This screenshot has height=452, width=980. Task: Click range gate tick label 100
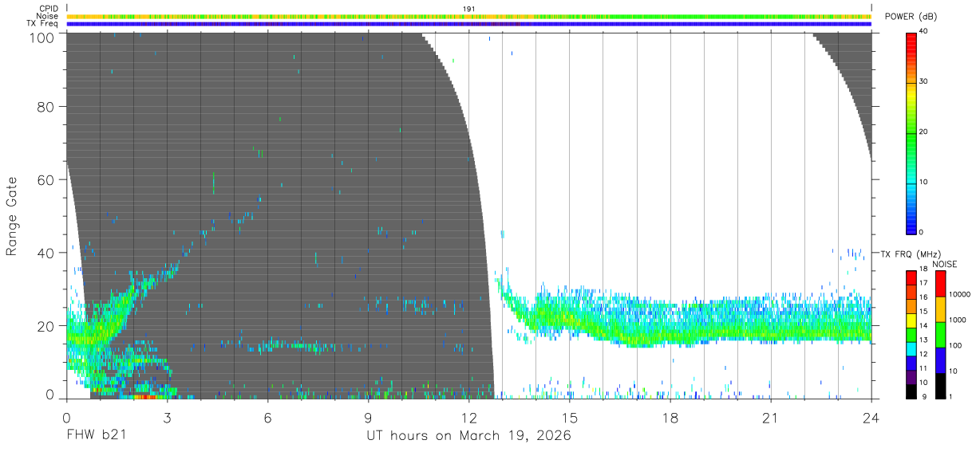(42, 37)
